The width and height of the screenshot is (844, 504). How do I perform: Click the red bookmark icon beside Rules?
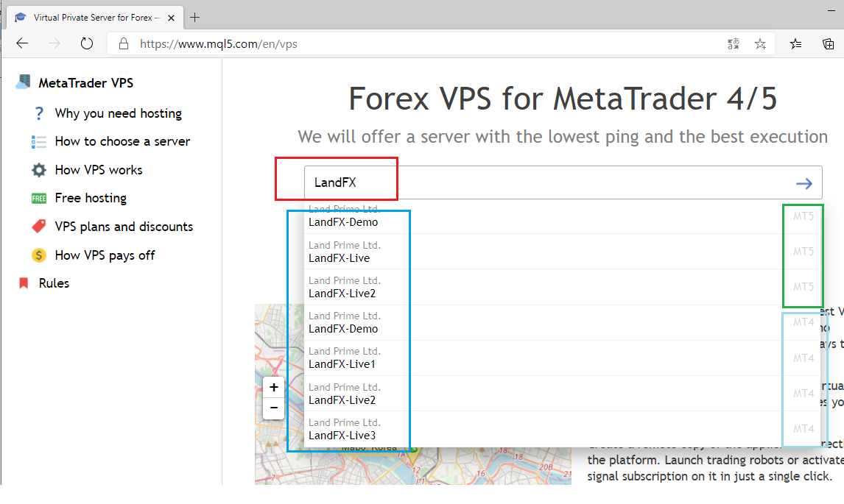point(23,283)
